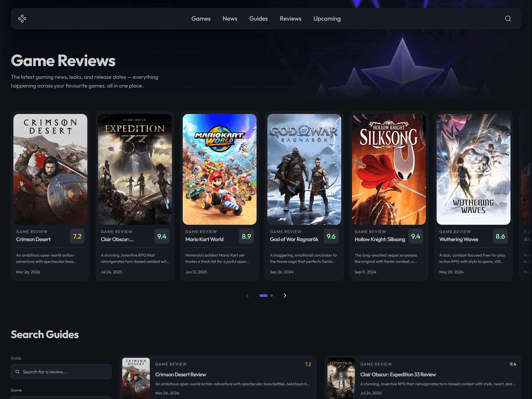Click the 7.2 score badge on Crimson Desert

point(77,236)
